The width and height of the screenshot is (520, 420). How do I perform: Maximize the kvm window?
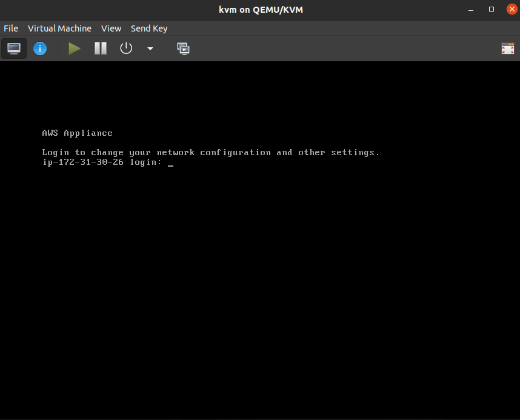[x=492, y=10]
